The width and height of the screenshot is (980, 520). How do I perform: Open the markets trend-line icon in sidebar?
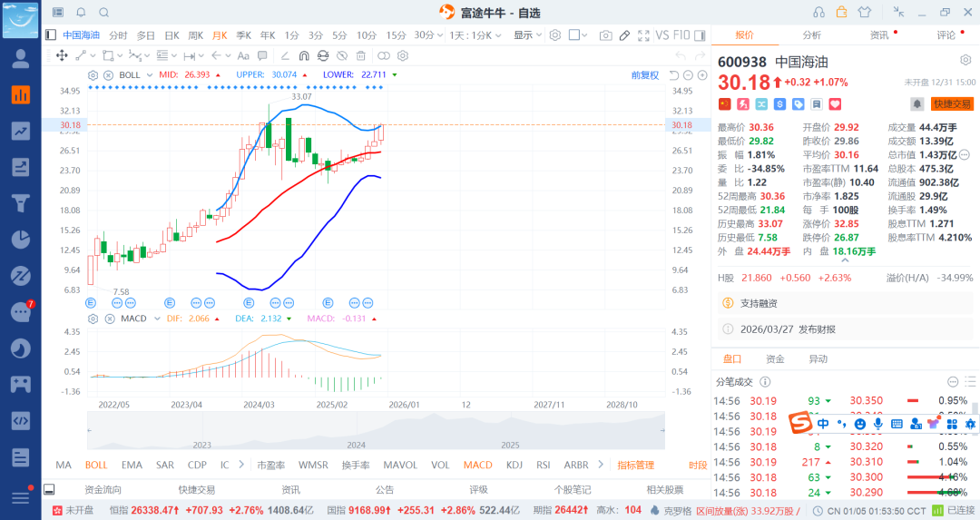tap(21, 131)
